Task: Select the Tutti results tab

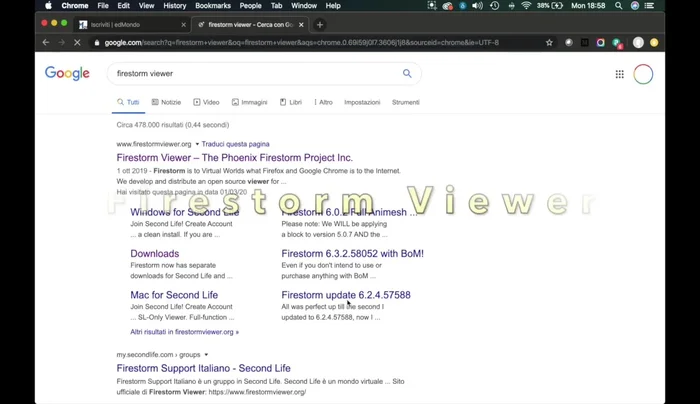Action: click(x=129, y=102)
